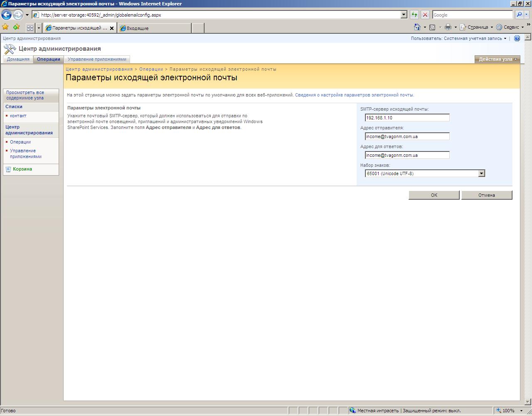Open the Действия узла dropdown menu

coord(497,59)
